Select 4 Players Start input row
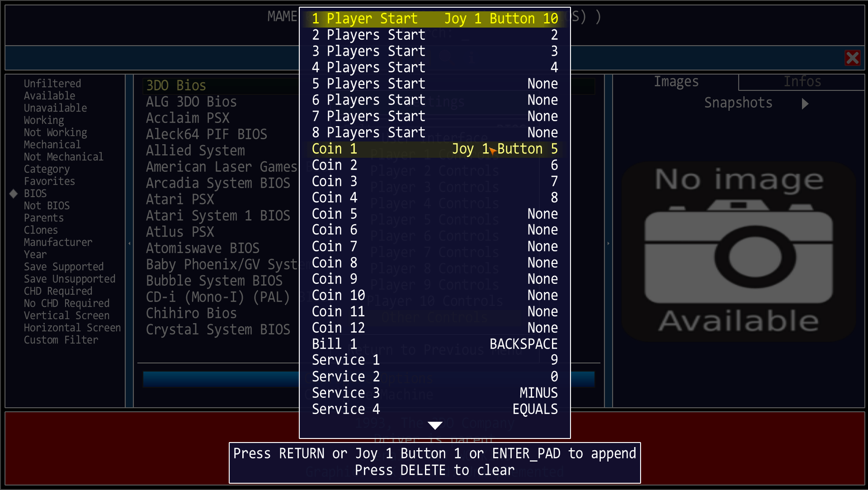The height and width of the screenshot is (490, 868). tap(435, 67)
